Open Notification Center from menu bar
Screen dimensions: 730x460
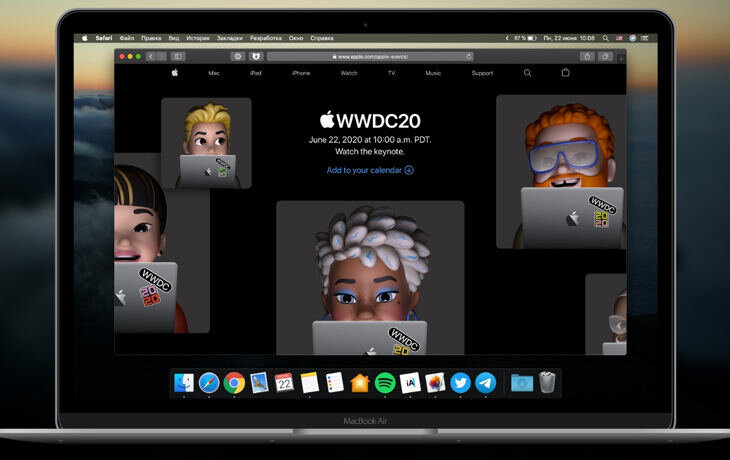point(645,38)
